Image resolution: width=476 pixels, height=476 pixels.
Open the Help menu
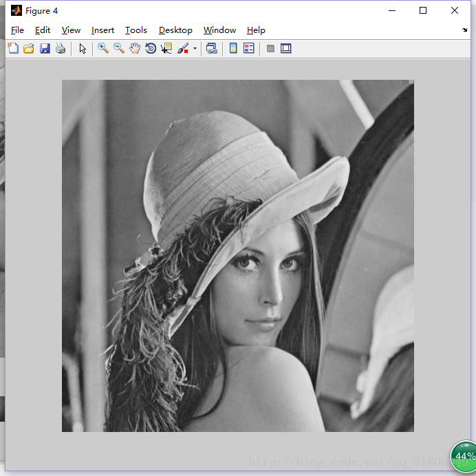pos(256,30)
